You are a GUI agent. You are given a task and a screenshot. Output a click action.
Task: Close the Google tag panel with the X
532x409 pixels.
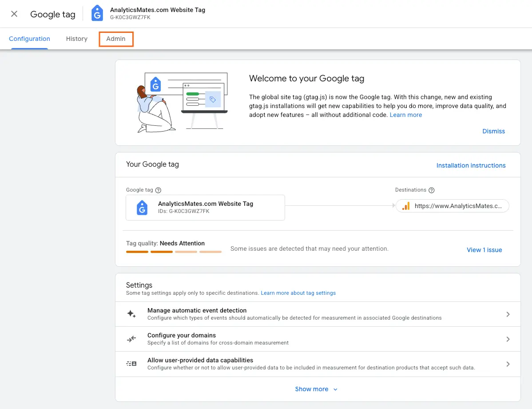tap(14, 14)
